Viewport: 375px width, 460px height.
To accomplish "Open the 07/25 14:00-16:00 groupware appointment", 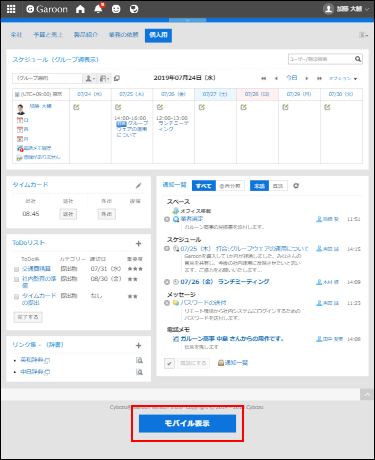I will point(132,129).
